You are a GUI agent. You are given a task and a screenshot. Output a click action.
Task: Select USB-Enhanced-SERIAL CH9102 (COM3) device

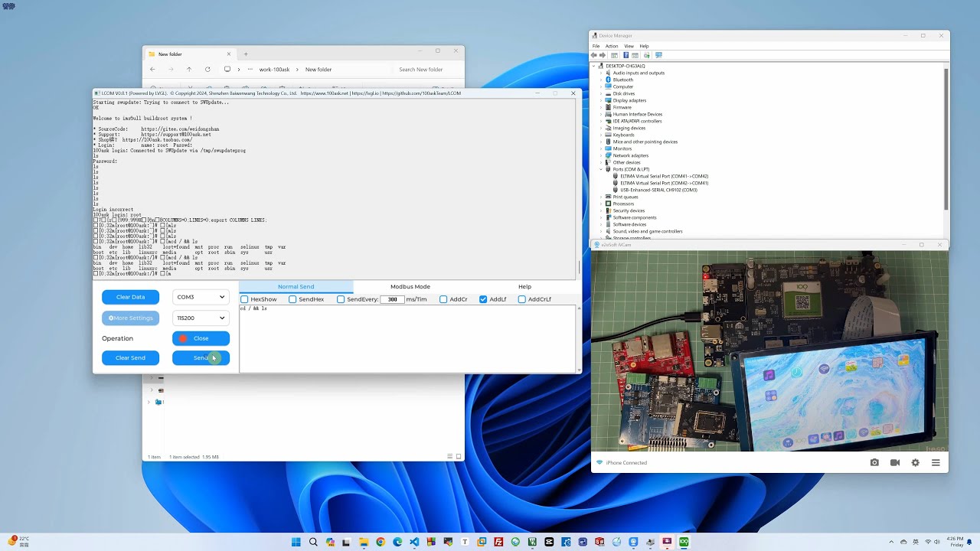pyautogui.click(x=659, y=190)
